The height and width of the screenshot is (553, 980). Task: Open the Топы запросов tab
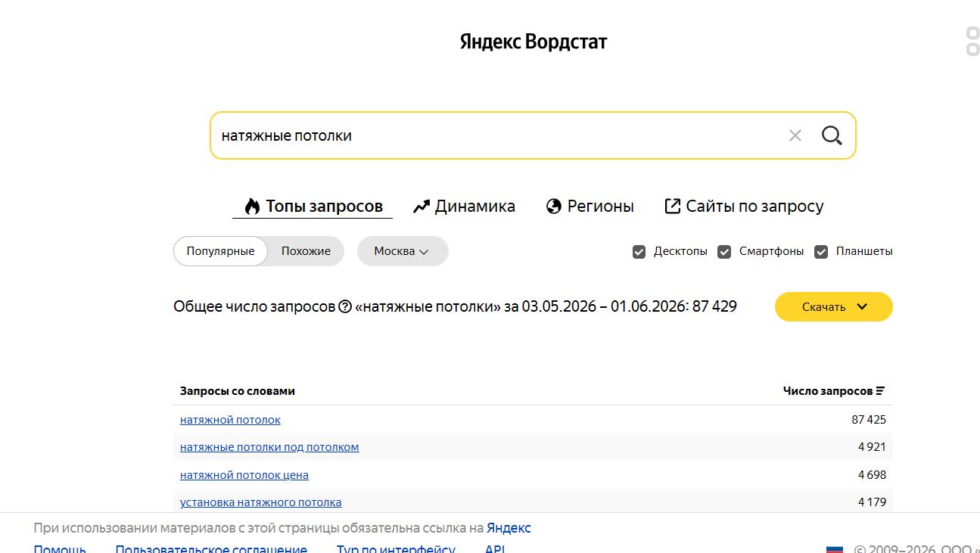tap(313, 207)
